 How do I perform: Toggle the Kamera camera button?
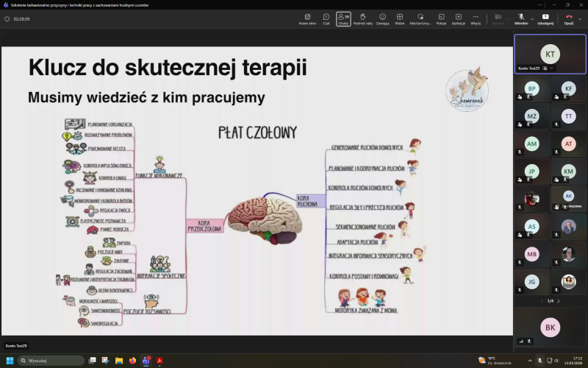coord(498,18)
